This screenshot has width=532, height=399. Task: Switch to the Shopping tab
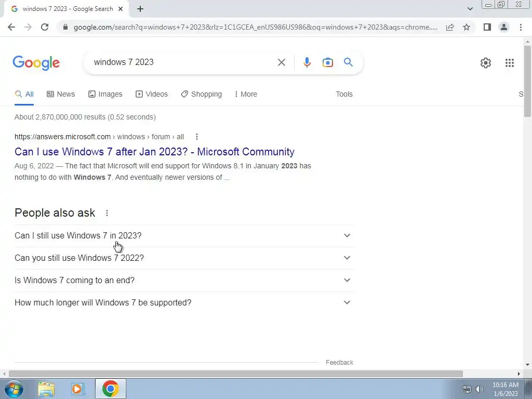pos(201,95)
